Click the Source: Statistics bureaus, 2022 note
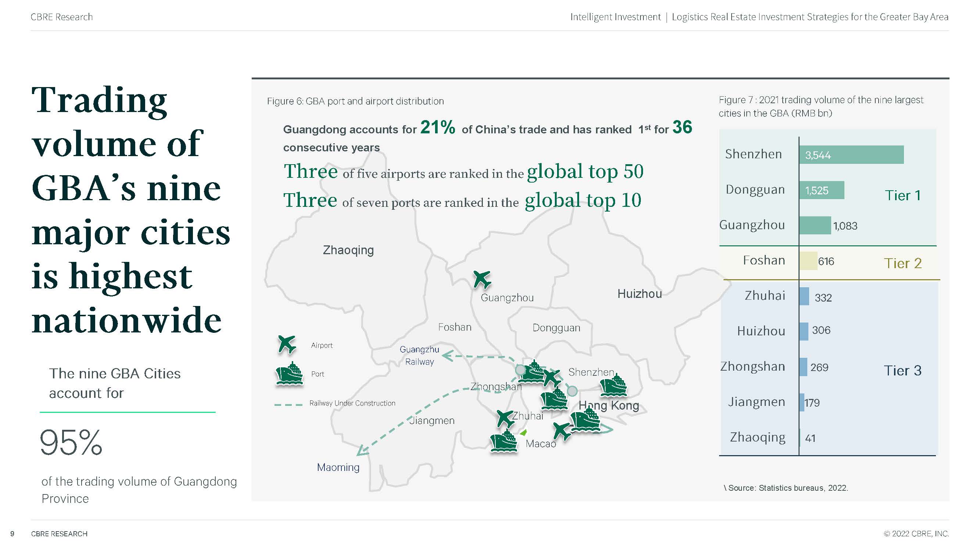The image size is (980, 551). point(786,488)
